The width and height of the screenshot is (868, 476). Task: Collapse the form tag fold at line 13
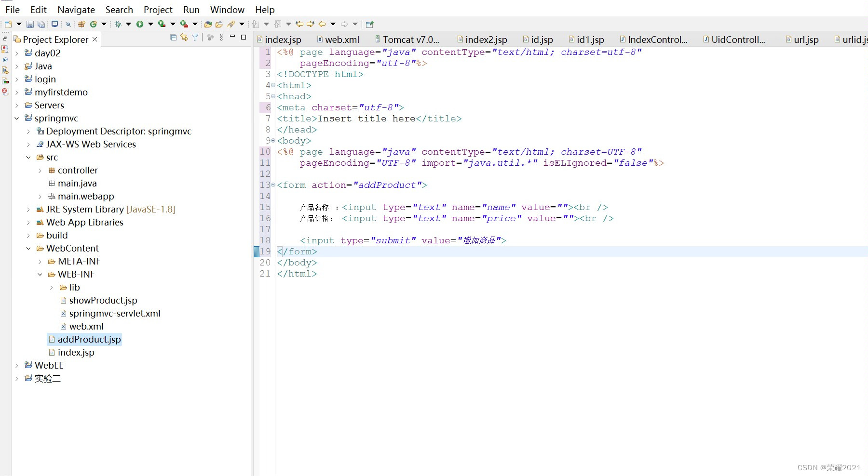pyautogui.click(x=273, y=185)
